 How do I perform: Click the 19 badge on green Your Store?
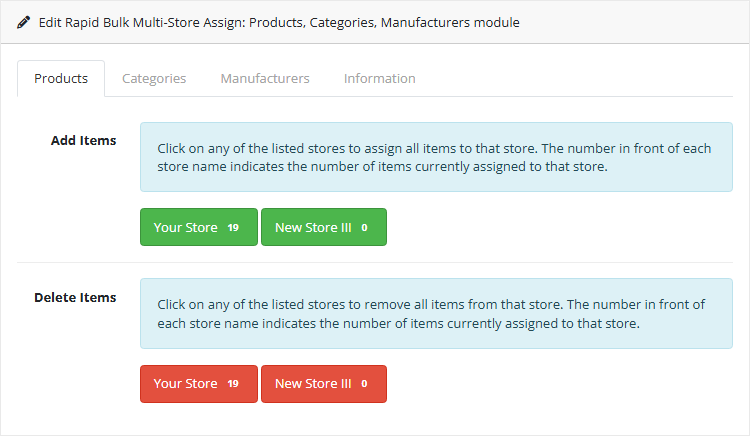click(233, 228)
